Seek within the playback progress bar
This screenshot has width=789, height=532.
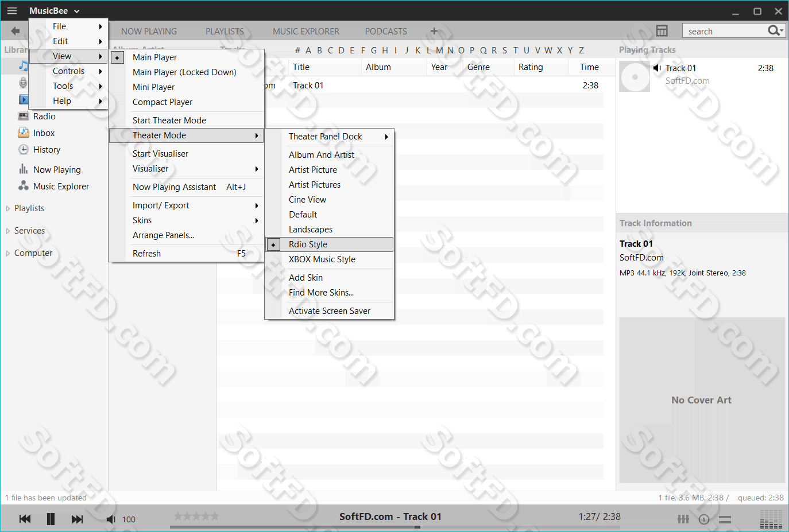point(395,527)
